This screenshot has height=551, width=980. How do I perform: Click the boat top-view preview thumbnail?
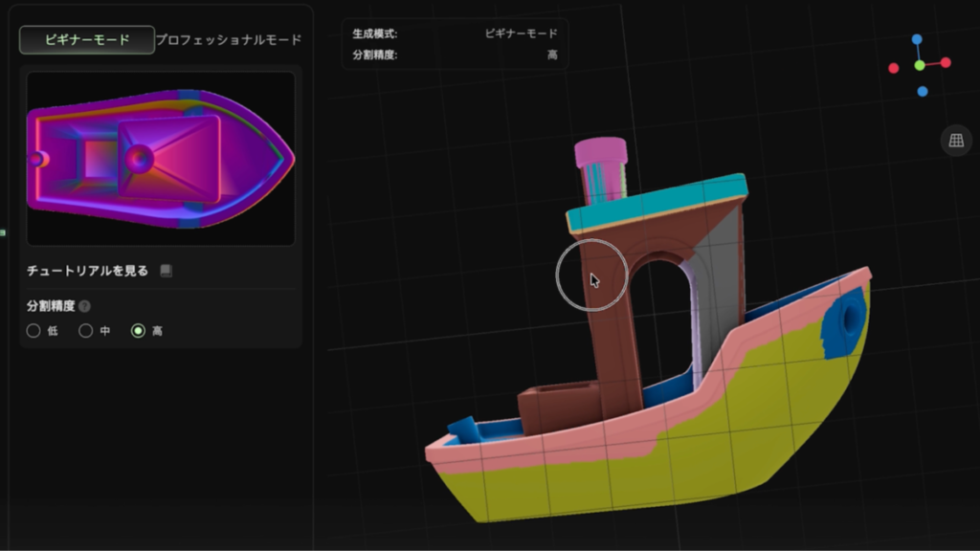161,159
